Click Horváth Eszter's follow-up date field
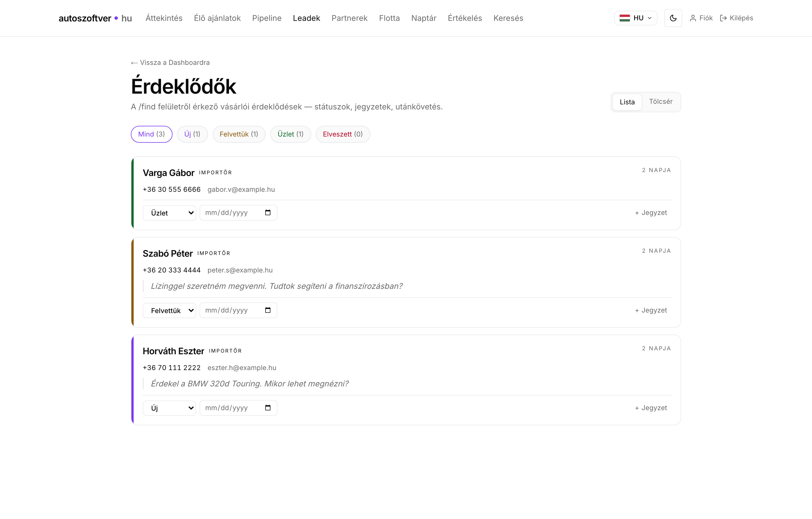The width and height of the screenshot is (812, 519). (x=239, y=408)
